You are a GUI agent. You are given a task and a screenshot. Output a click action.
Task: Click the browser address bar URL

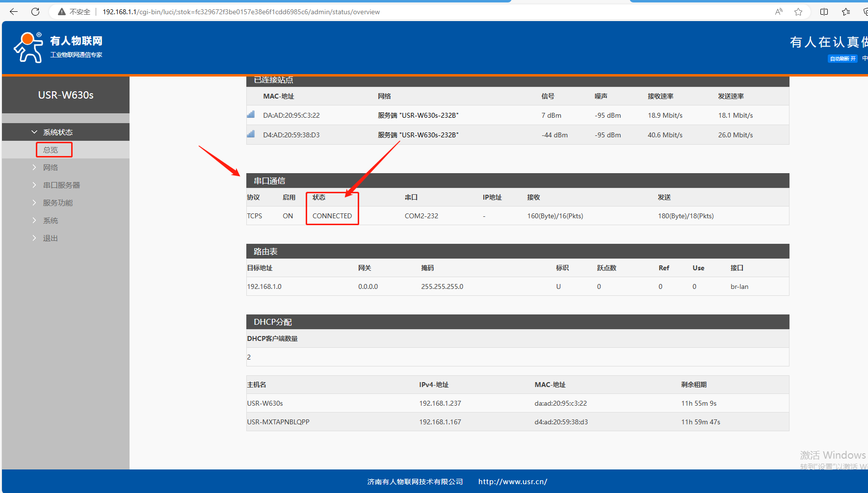240,12
